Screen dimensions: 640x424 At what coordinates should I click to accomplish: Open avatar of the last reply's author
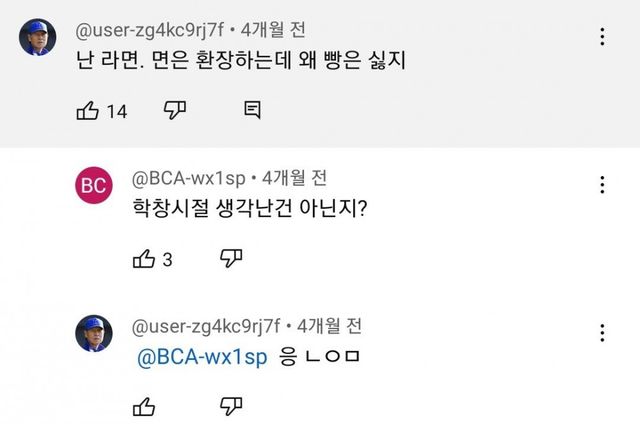tap(93, 333)
